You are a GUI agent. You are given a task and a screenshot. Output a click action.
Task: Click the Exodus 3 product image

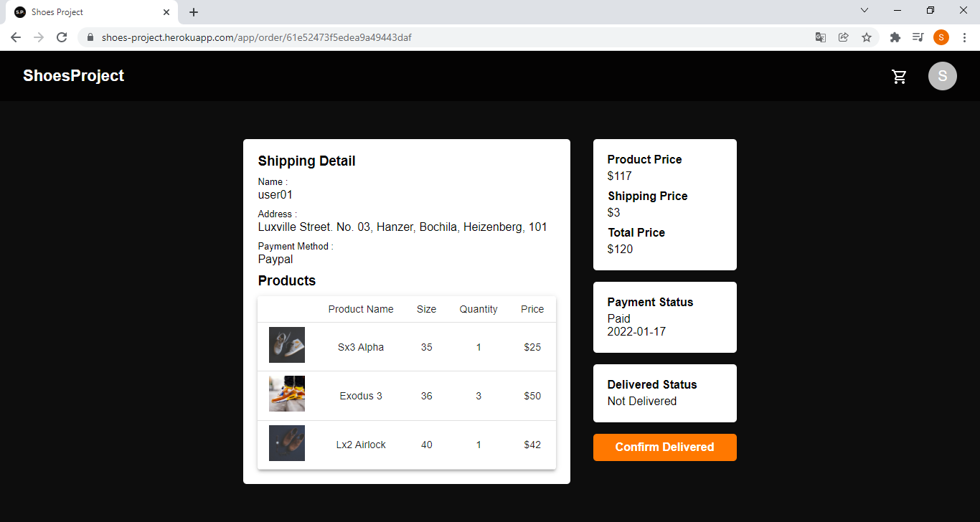pos(286,393)
